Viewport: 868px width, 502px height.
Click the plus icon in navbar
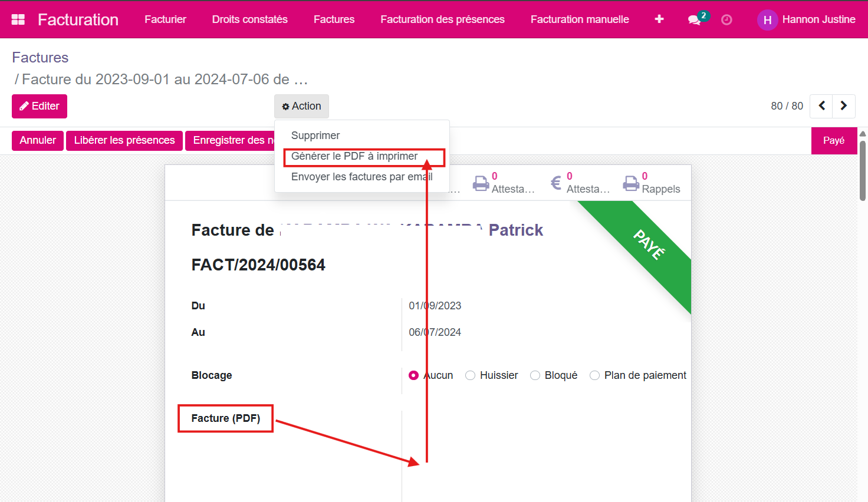pos(659,19)
